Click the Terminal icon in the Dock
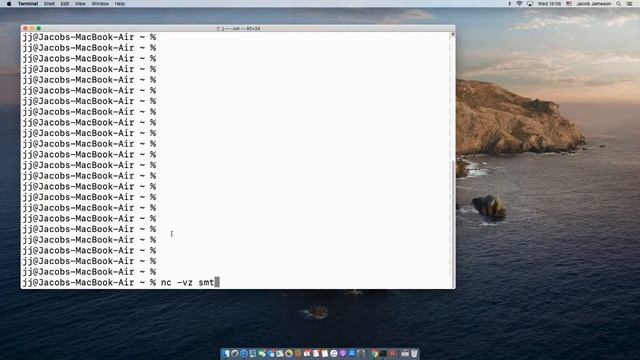This screenshot has height=360, width=640. [x=383, y=353]
